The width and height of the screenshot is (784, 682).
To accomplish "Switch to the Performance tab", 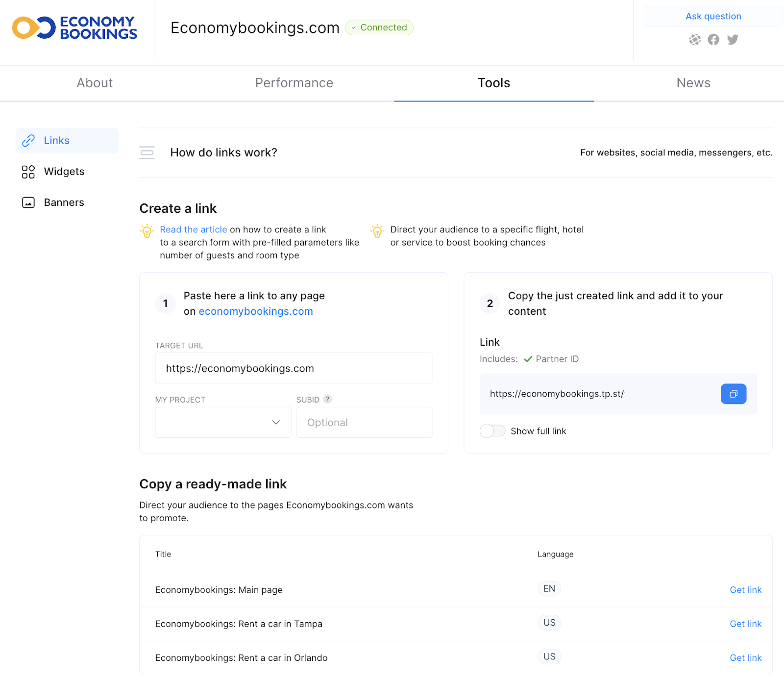I will tap(294, 83).
